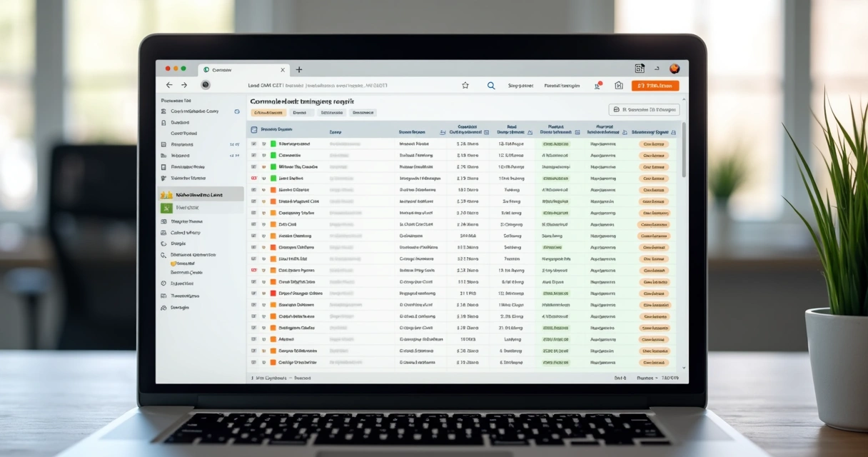
Task: Select the checkbox on the last visible row
Action: point(253,363)
